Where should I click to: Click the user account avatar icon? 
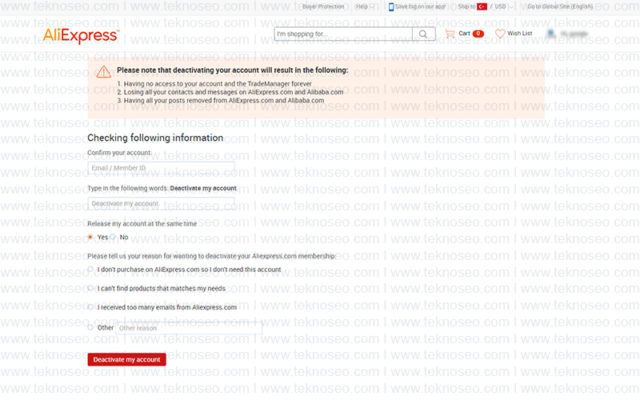point(551,33)
